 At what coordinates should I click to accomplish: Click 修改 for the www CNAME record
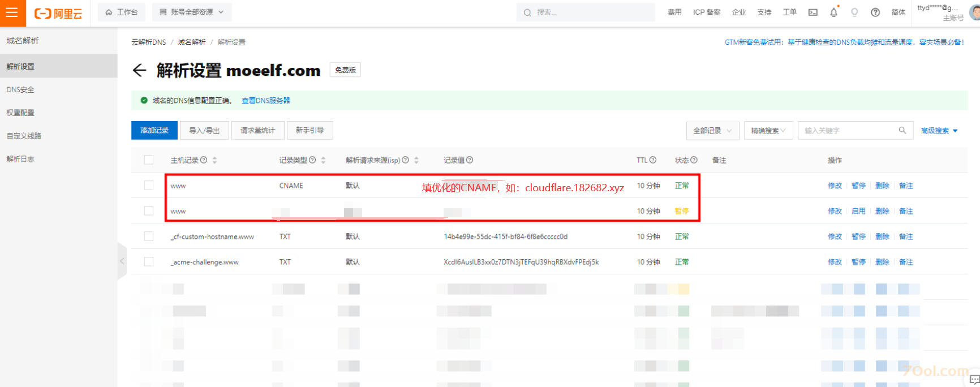(835, 186)
